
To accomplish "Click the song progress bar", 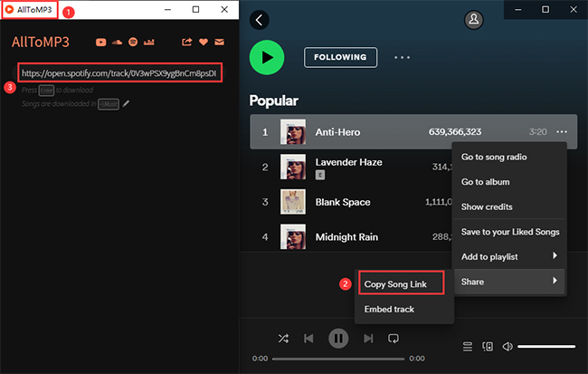I will pos(338,359).
